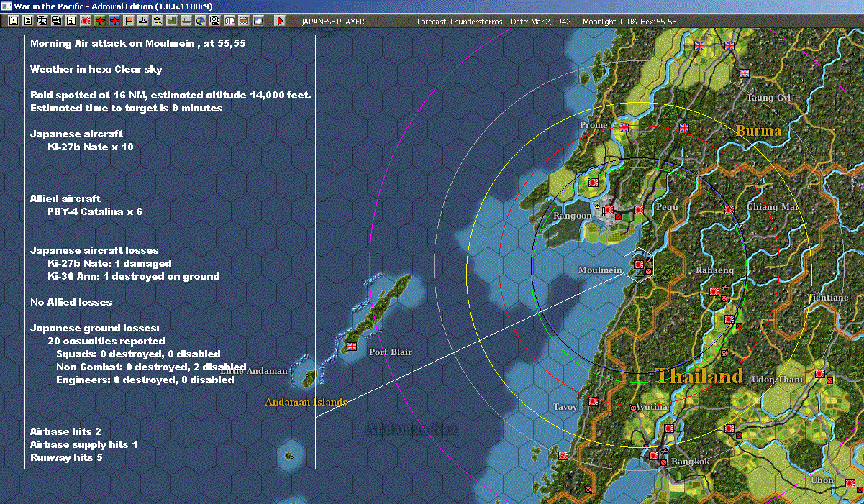Click the 'Prome' map label

594,125
